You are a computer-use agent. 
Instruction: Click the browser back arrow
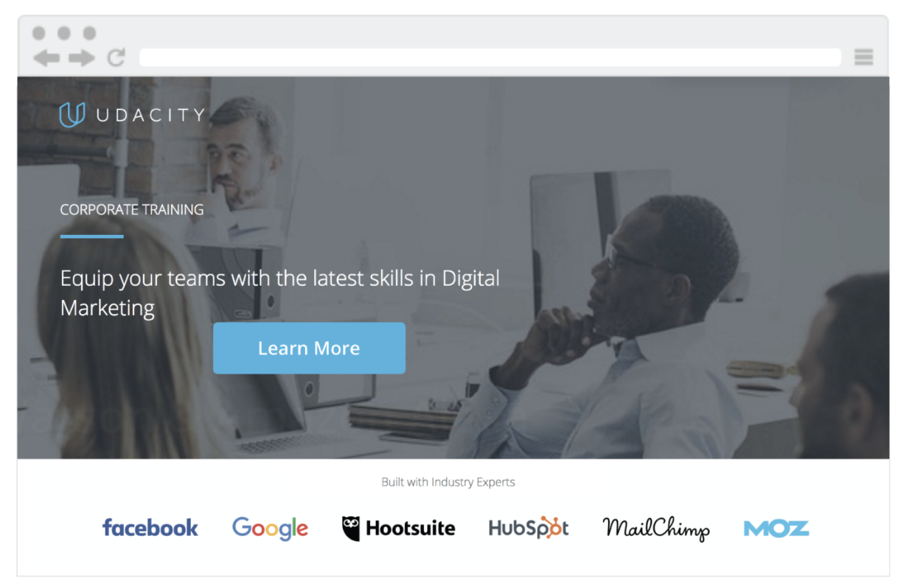pos(46,57)
